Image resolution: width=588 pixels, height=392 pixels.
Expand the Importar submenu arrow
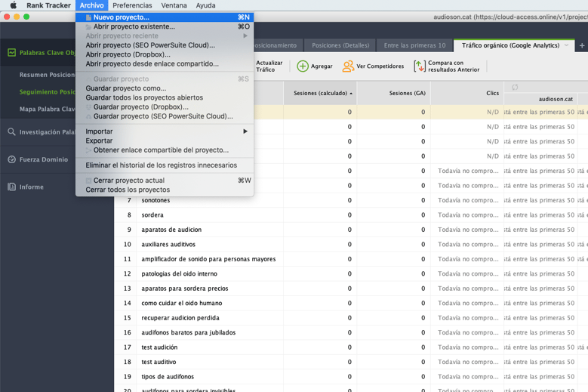(x=245, y=131)
